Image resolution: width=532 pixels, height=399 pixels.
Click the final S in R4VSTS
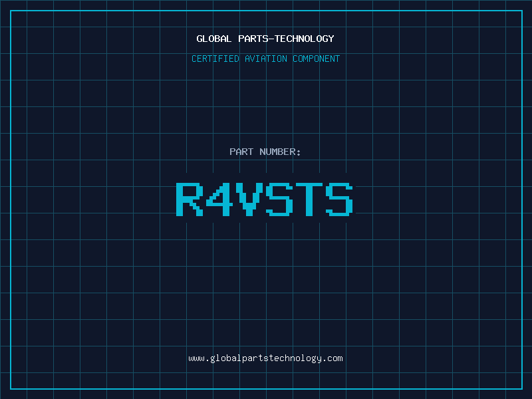339,199
